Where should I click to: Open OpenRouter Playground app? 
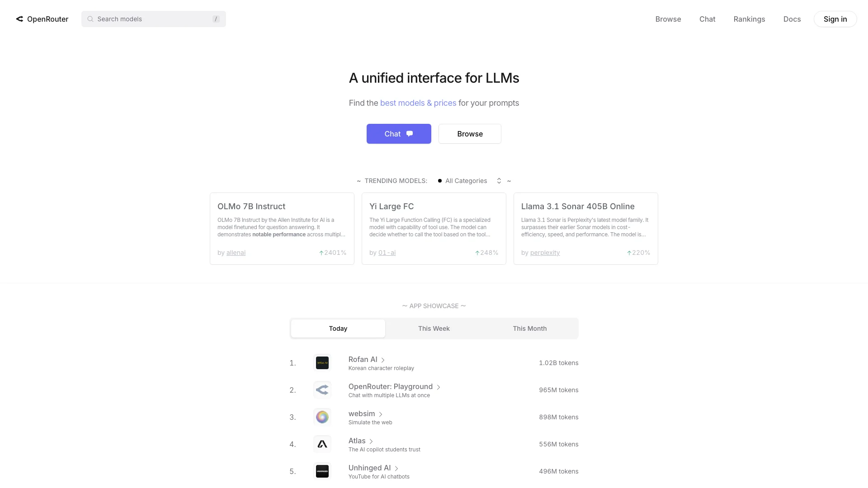(x=391, y=386)
